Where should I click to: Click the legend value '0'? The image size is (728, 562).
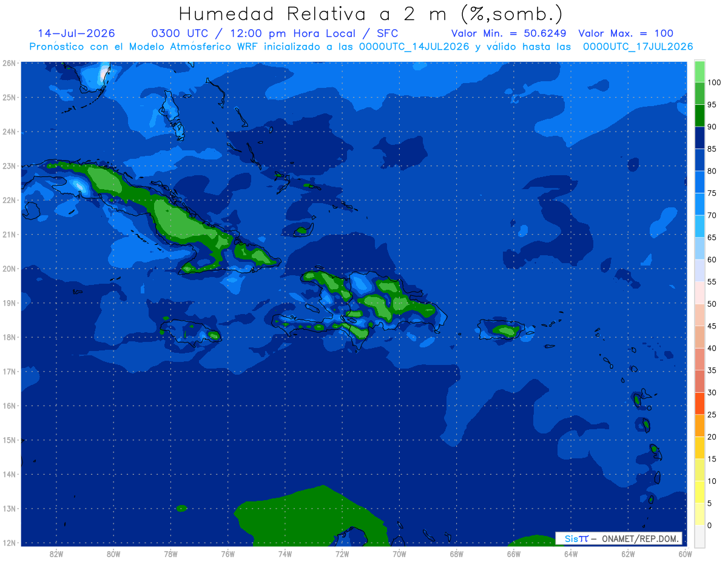[710, 525]
